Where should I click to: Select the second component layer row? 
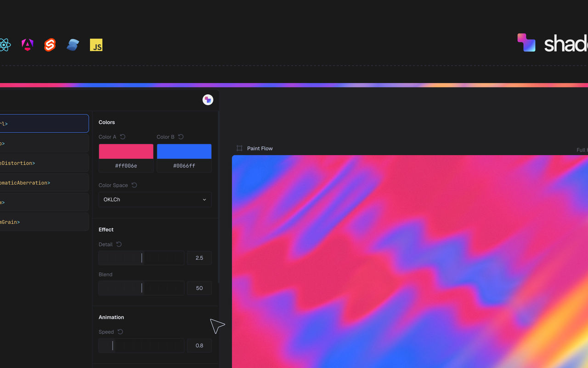point(44,144)
